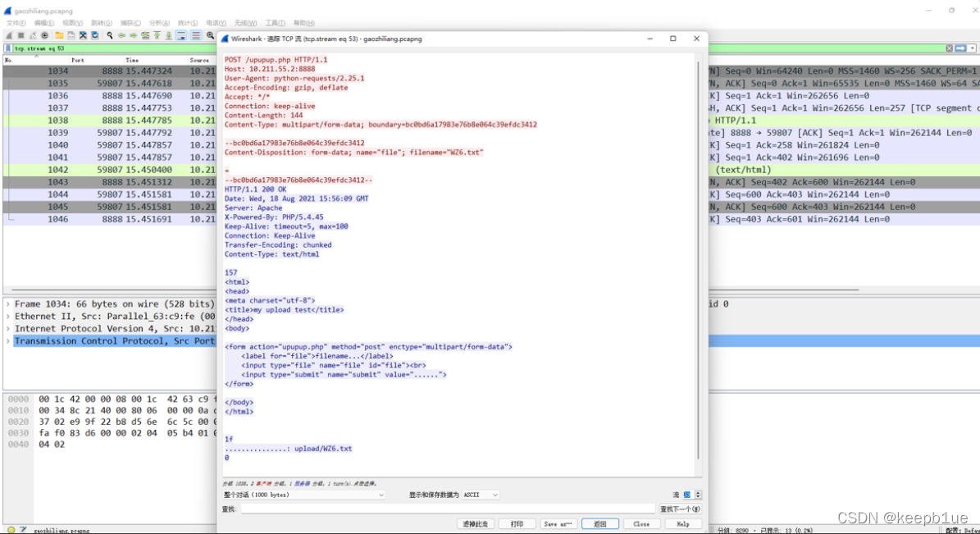This screenshot has width=980, height=534.
Task: Click the zoom in magnifier icon
Action: click(211, 35)
